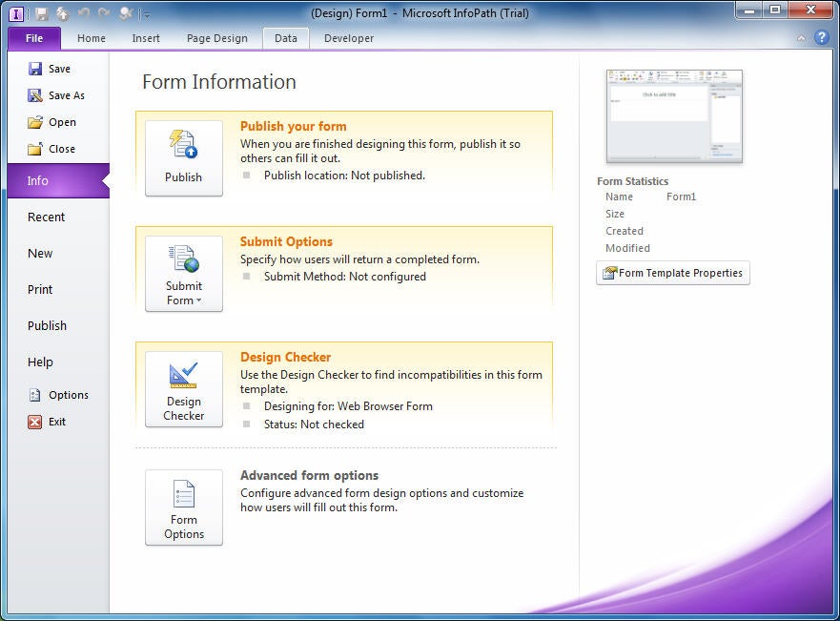Image resolution: width=840 pixels, height=621 pixels.
Task: Click the Form Template Properties button
Action: [673, 273]
